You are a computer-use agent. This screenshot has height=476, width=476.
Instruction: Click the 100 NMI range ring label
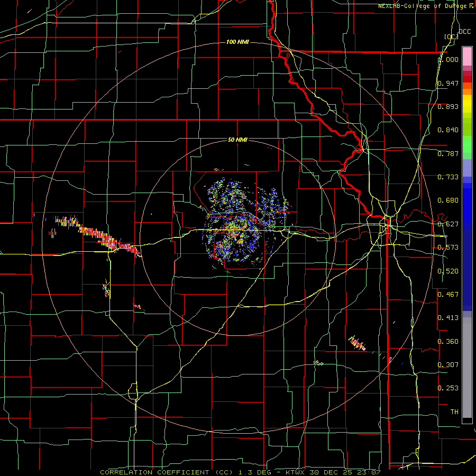pyautogui.click(x=237, y=42)
